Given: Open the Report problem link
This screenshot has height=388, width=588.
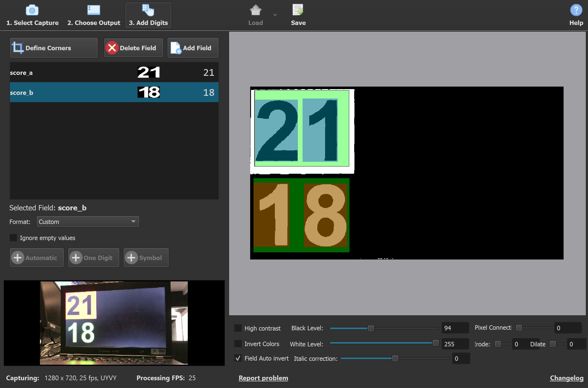Looking at the screenshot, I should click(263, 378).
